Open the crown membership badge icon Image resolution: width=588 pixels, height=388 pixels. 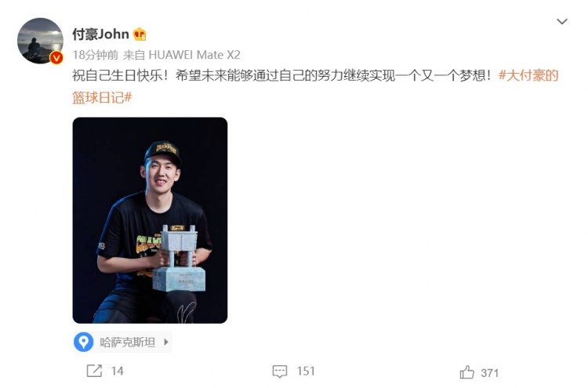(x=140, y=34)
